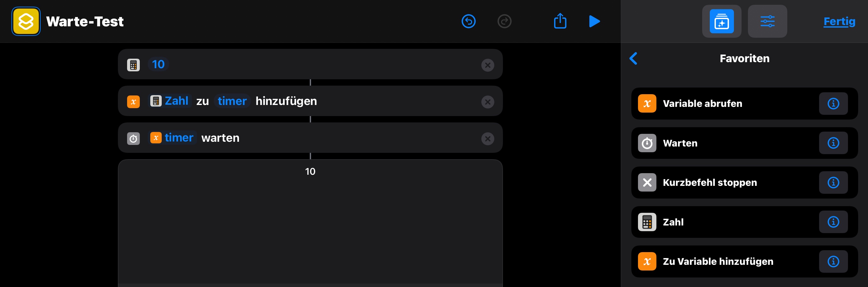Show info for Zahl action
The image size is (868, 287).
(833, 222)
